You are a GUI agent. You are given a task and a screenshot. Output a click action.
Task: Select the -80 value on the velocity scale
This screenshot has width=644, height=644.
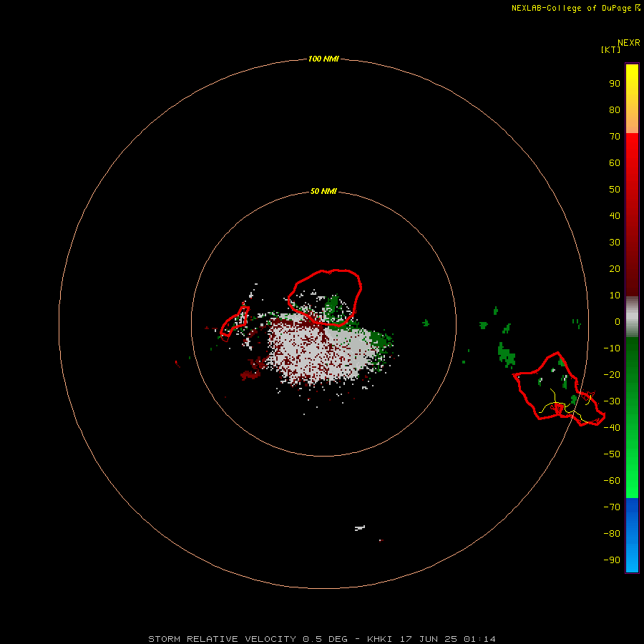point(612,534)
